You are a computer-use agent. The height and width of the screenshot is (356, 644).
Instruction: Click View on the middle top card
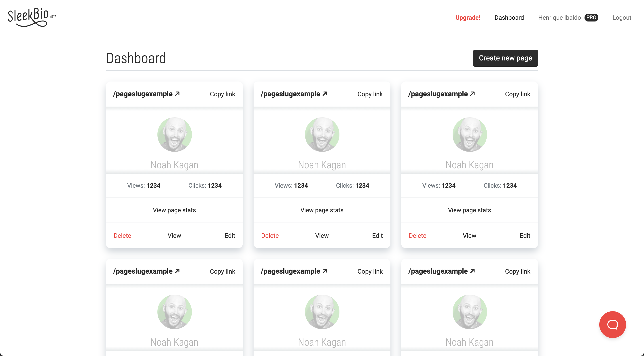point(322,236)
